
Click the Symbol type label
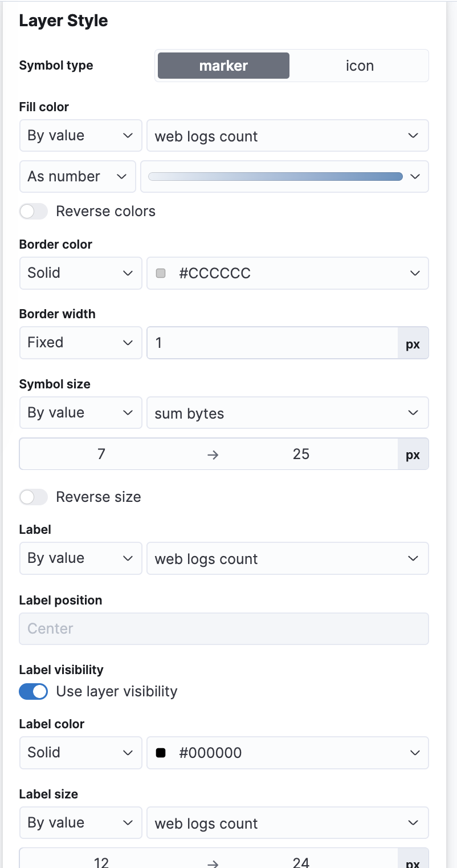point(56,66)
